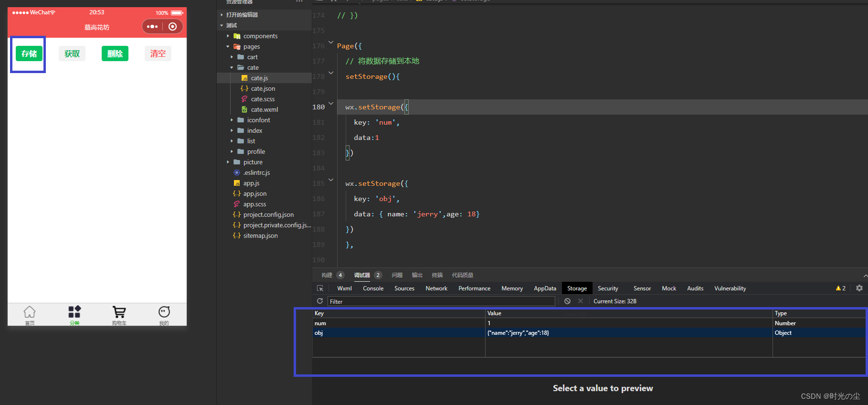
Task: Open the Security devtools tab
Action: pyautogui.click(x=608, y=288)
